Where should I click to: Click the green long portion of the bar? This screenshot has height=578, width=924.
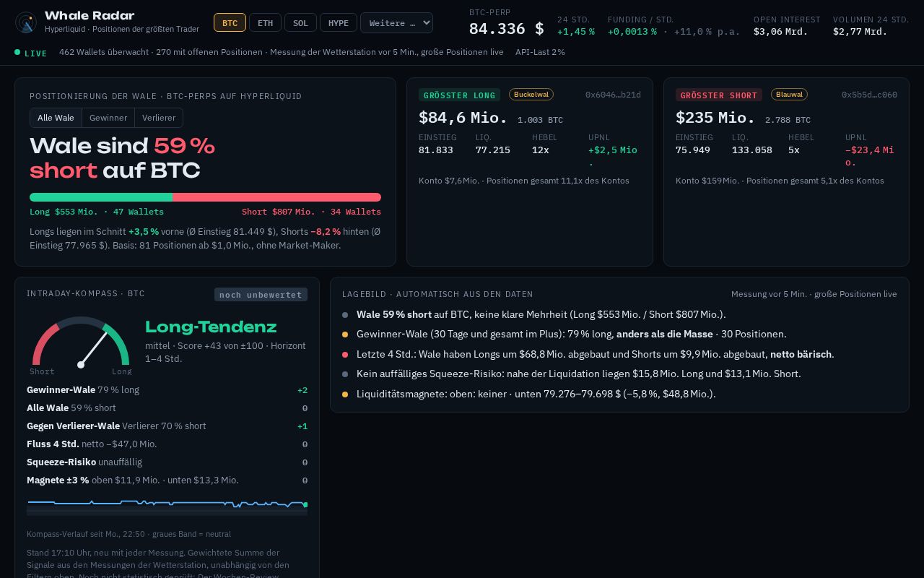[101, 197]
